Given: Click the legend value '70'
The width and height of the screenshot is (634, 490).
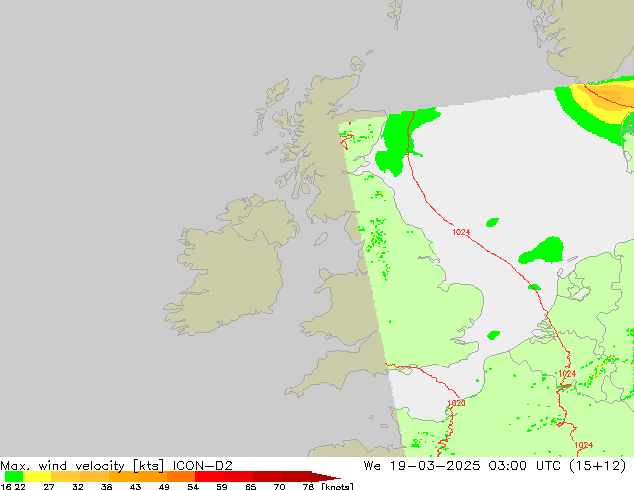Looking at the screenshot, I should tap(279, 486).
